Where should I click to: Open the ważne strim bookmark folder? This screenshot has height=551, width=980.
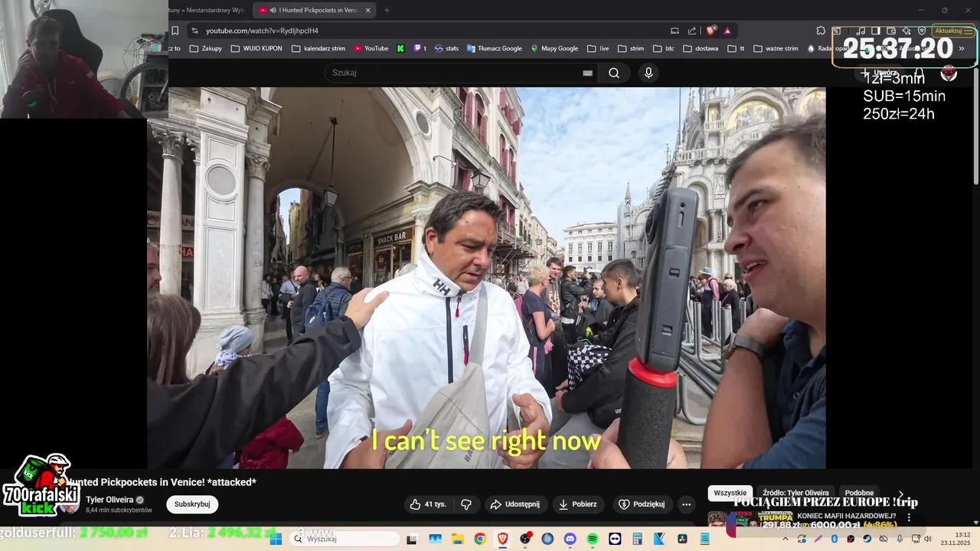[x=776, y=48]
